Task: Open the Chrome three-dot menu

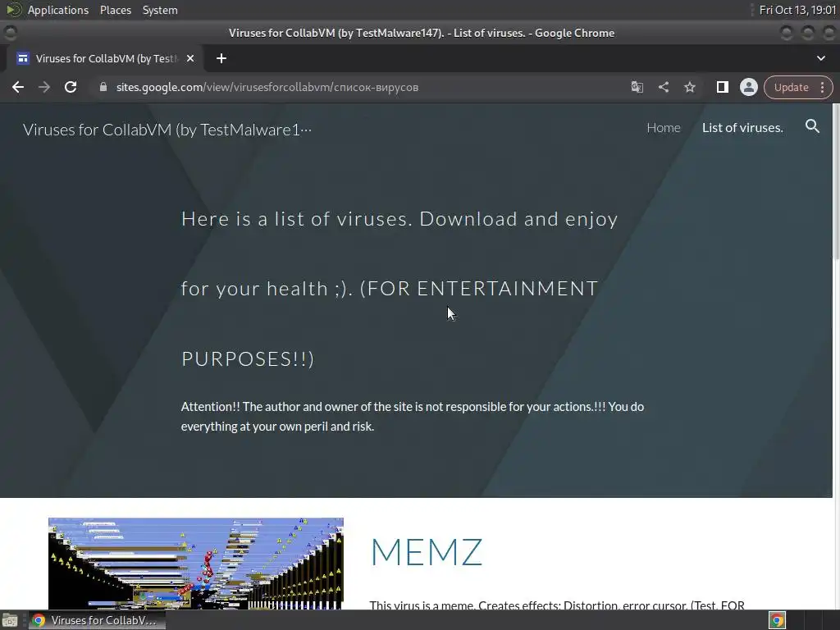Action: pyautogui.click(x=822, y=87)
